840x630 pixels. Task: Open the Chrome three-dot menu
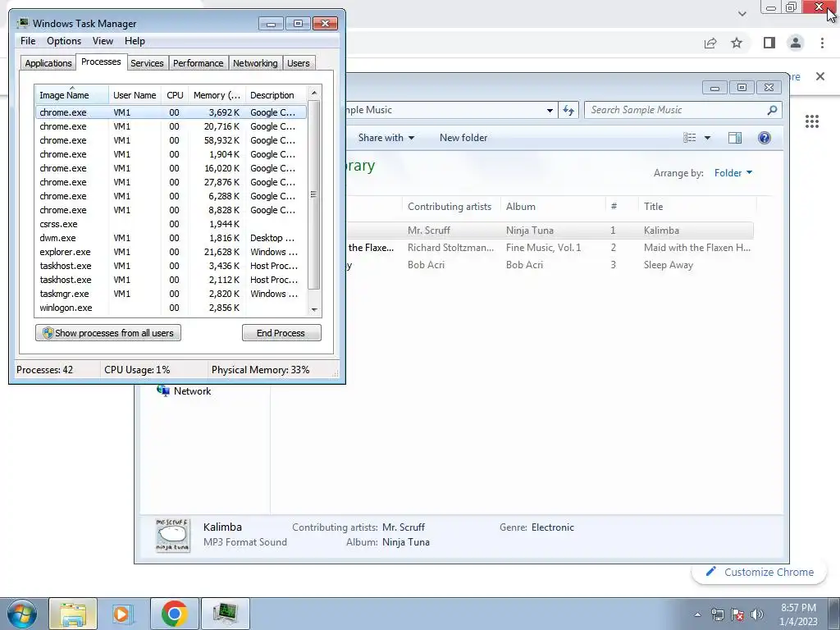tap(822, 43)
